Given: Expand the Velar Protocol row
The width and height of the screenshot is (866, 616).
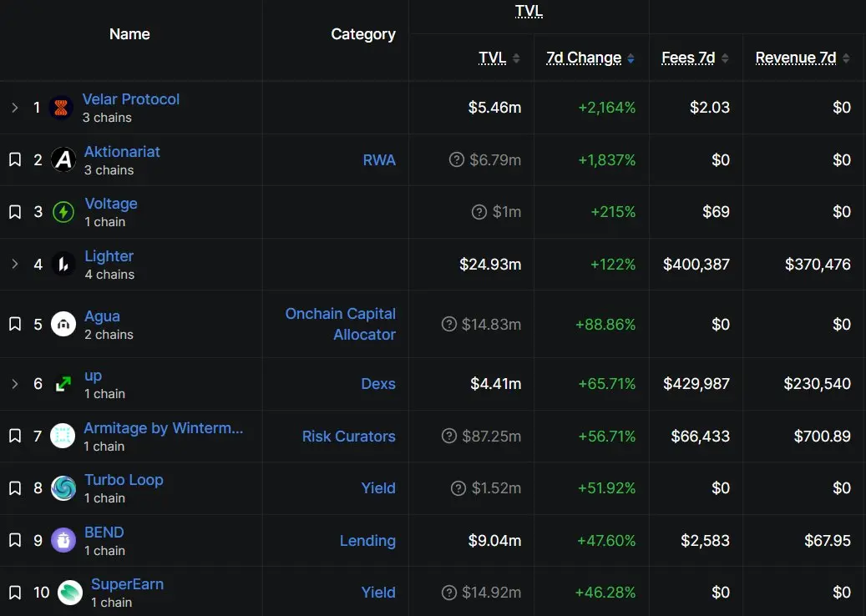Looking at the screenshot, I should point(15,107).
